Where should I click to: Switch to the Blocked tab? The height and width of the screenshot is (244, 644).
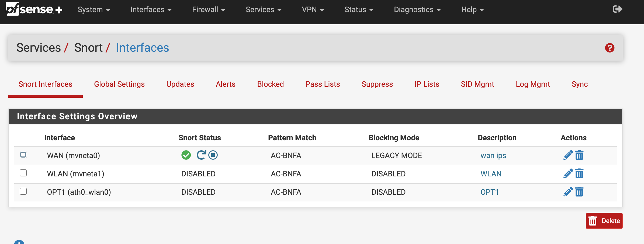271,84
